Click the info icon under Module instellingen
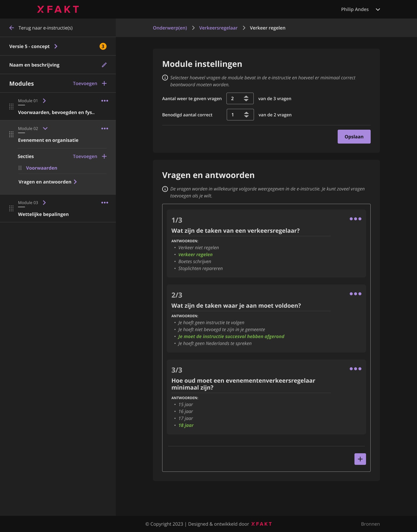417x532 pixels. [x=165, y=78]
